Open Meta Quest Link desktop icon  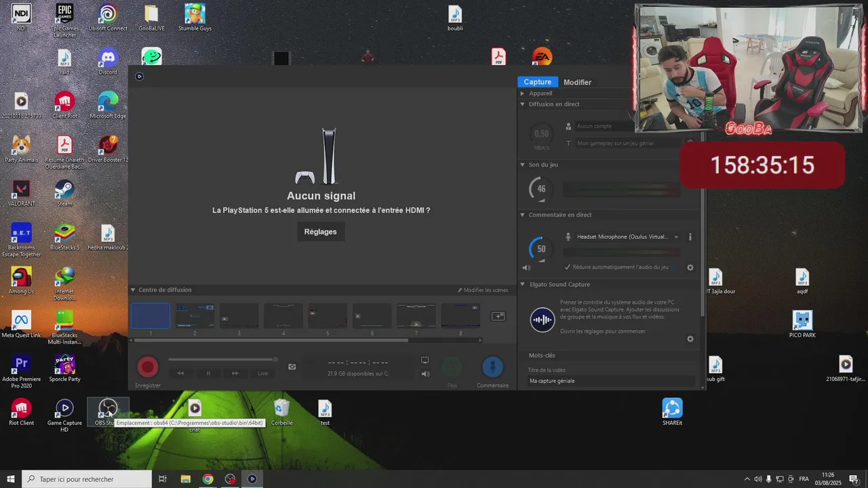tap(21, 324)
